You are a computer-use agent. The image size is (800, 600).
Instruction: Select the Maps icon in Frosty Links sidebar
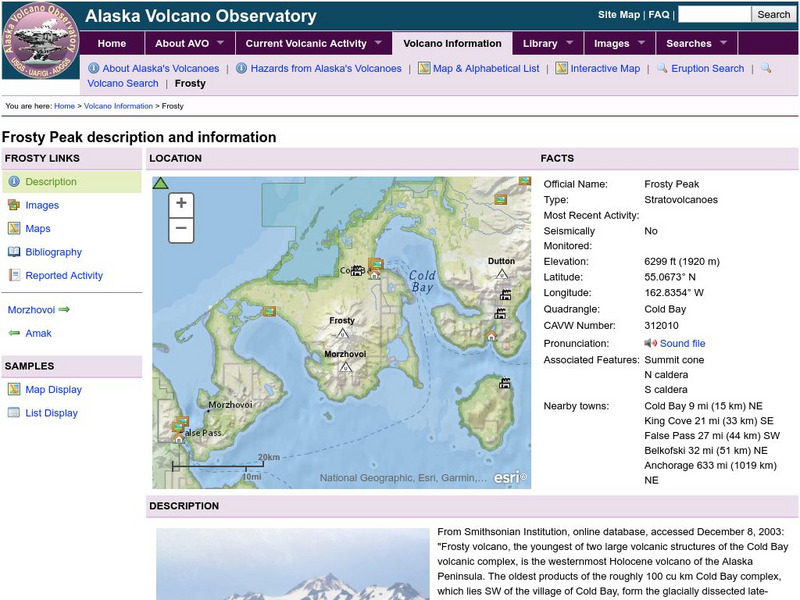click(x=13, y=228)
